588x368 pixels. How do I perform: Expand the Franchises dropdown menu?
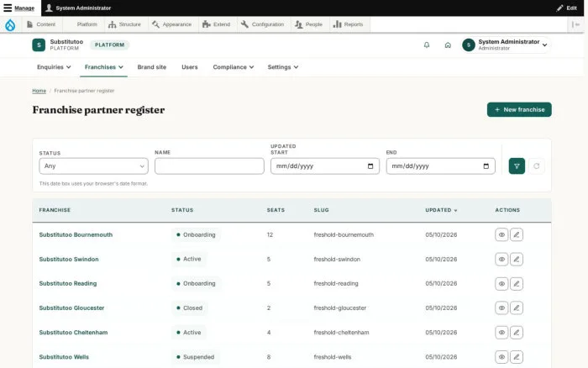[103, 67]
